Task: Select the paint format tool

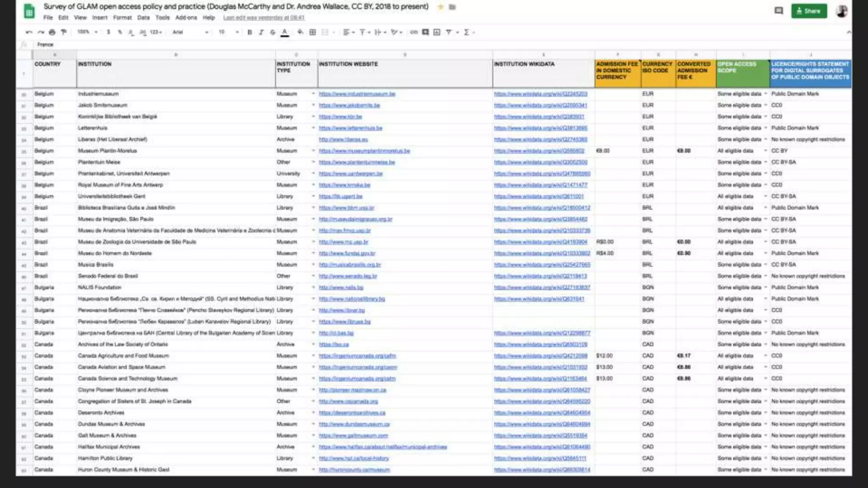Action: [x=64, y=32]
